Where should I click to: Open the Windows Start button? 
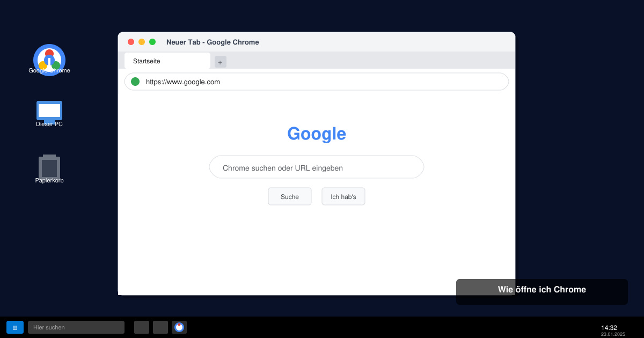pyautogui.click(x=15, y=327)
